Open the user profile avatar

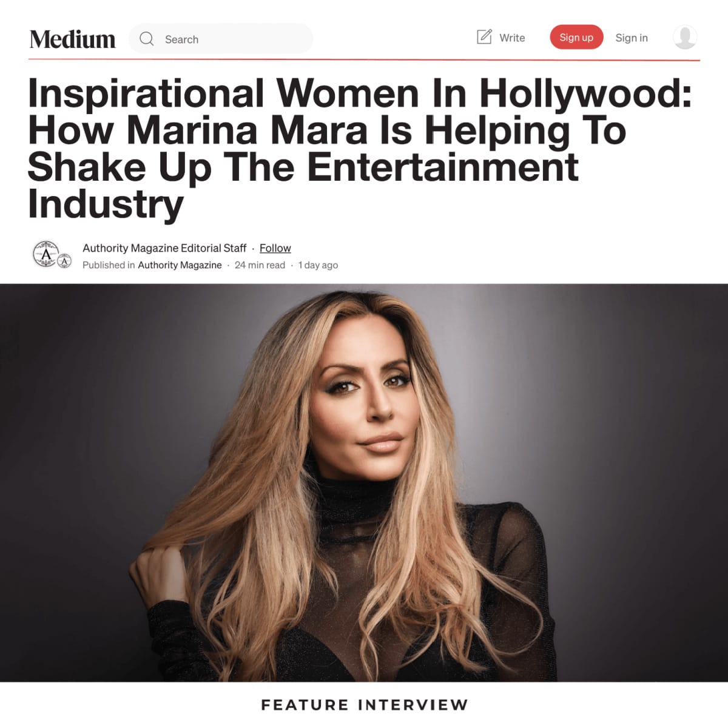(x=685, y=37)
